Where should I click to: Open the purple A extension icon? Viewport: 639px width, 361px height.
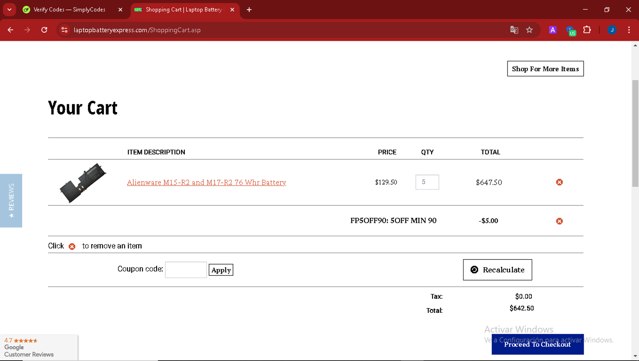pos(553,30)
